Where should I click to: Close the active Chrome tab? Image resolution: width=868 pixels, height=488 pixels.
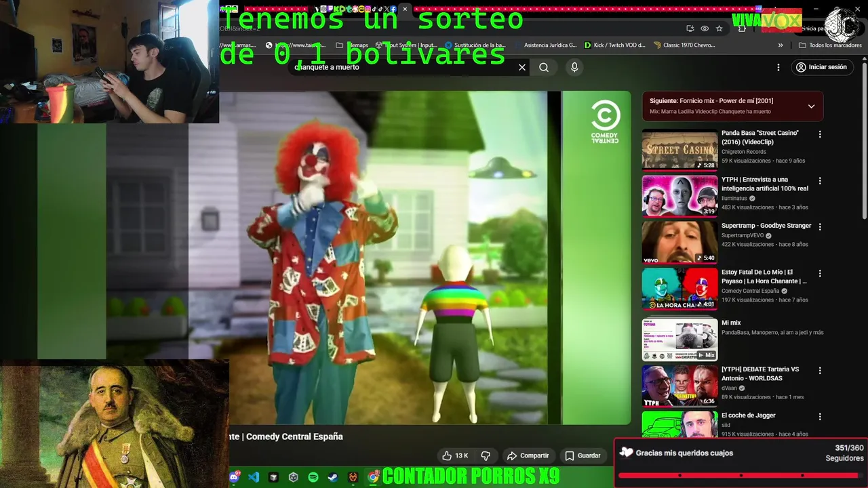(405, 9)
